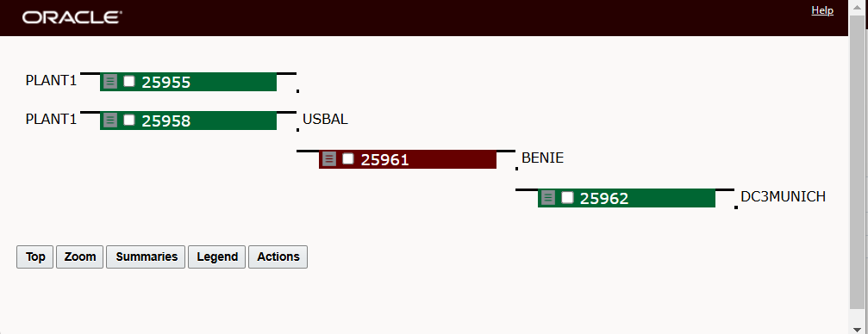Check the box for shipment 25955
The width and height of the screenshot is (868, 334).
(x=129, y=81)
